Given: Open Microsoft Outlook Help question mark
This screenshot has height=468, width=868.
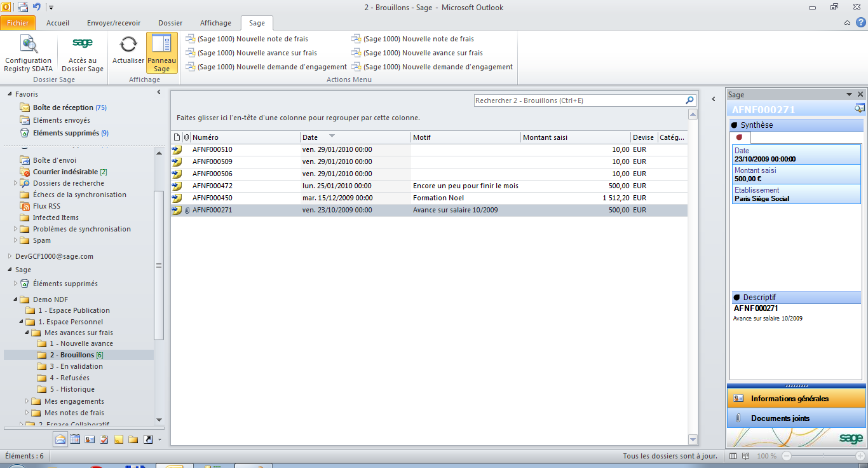Looking at the screenshot, I should pos(860,22).
